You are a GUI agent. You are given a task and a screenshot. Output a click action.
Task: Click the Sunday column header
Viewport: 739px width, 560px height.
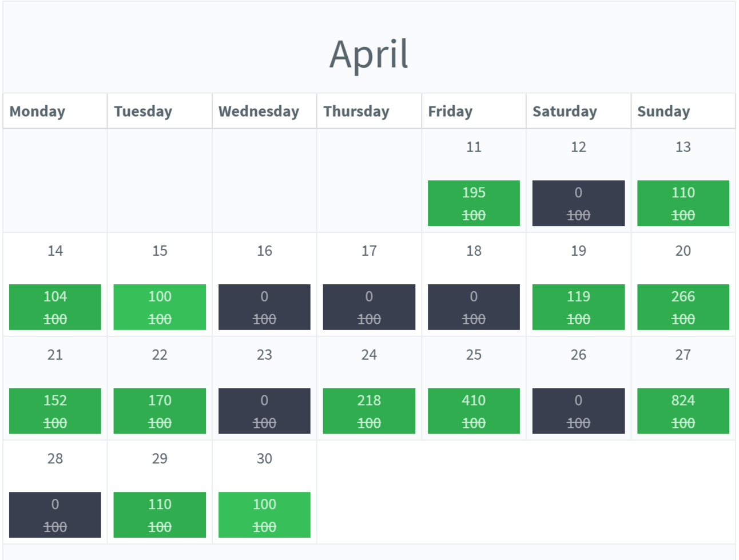[x=663, y=111]
